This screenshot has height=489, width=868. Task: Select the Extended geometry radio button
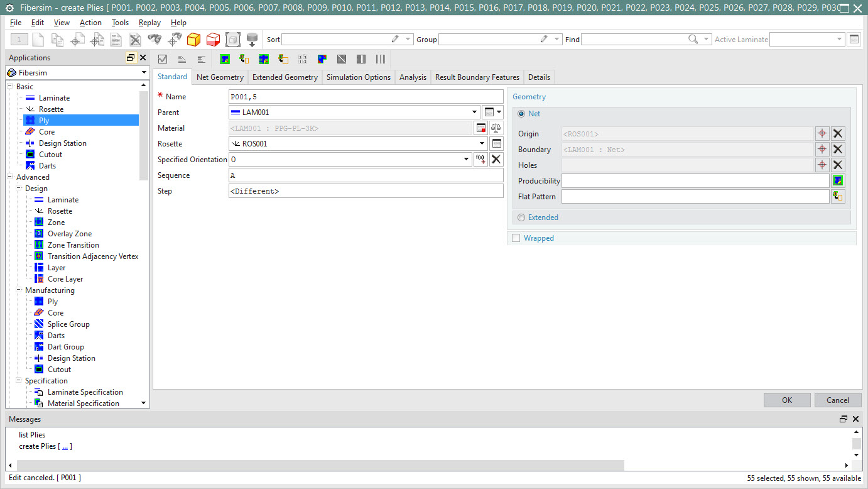(x=521, y=217)
